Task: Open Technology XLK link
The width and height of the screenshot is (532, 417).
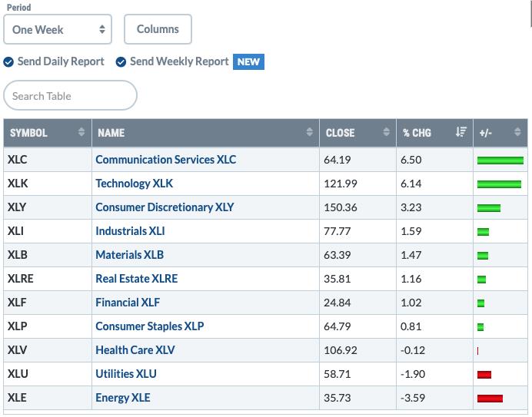Action: 134,184
